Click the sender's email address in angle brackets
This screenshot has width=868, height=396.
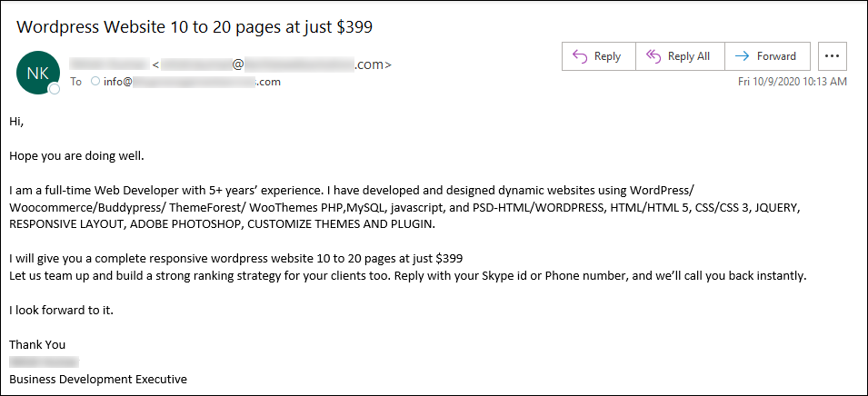tap(273, 64)
